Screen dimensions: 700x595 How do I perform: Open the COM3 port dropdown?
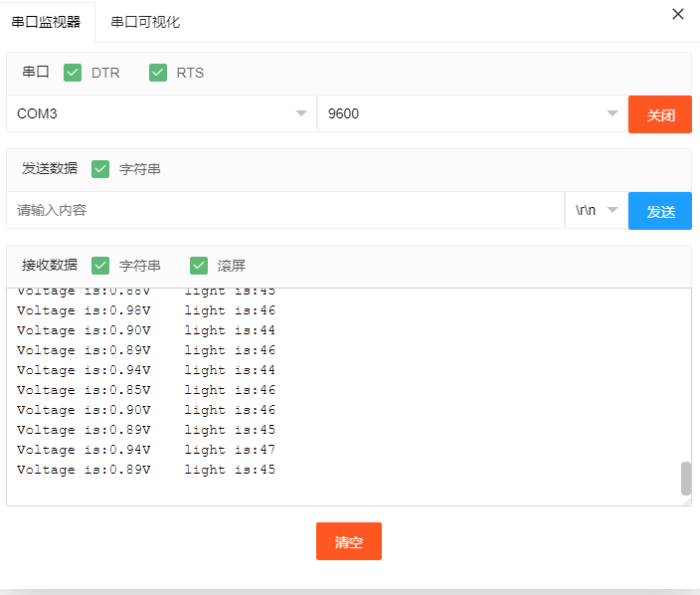coord(161,113)
